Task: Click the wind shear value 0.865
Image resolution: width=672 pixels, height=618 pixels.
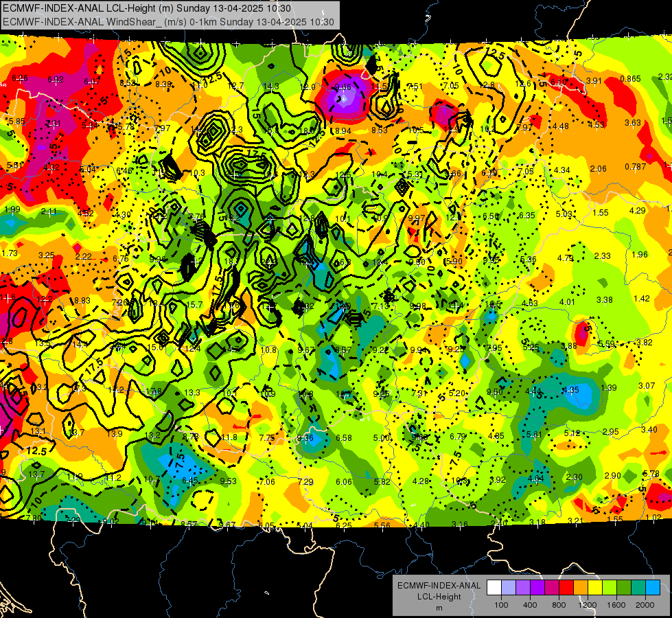Action: [x=630, y=79]
